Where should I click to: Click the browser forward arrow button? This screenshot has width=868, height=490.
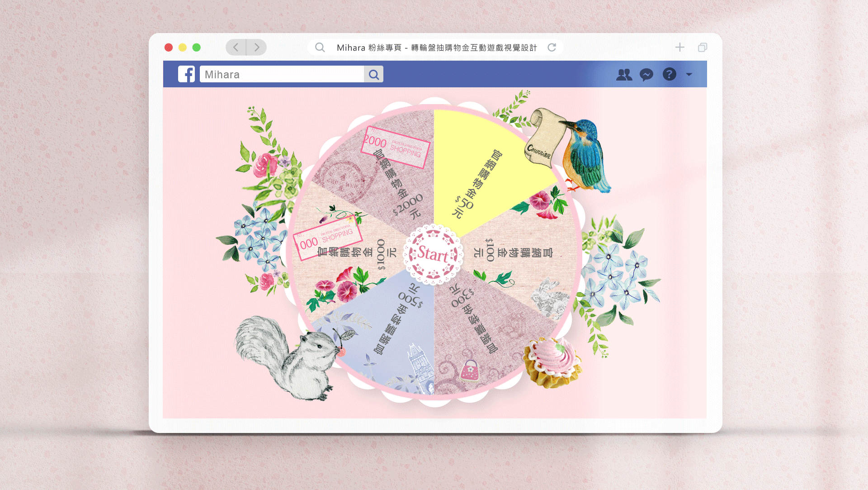[x=257, y=47]
